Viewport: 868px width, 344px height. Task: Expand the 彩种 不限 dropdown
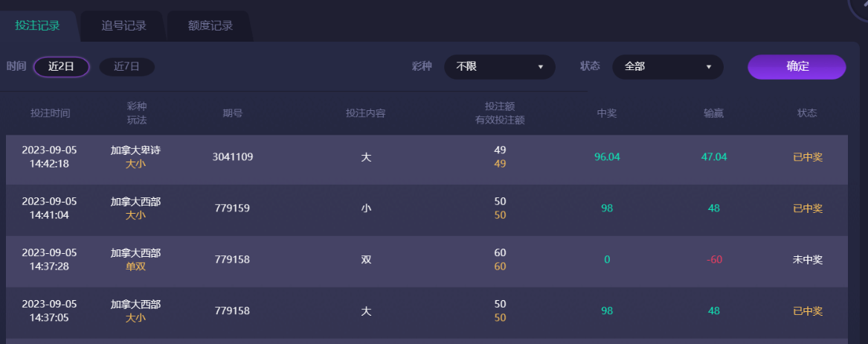[x=499, y=66]
